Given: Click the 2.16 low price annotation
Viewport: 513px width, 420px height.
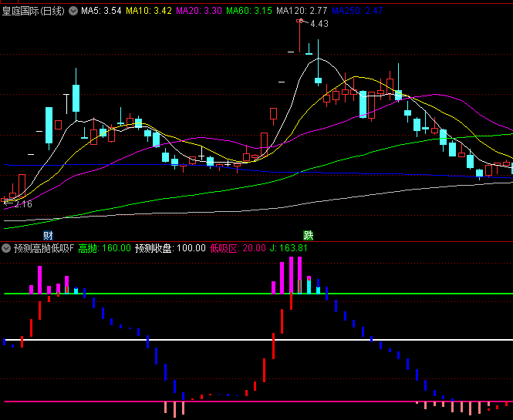Looking at the screenshot, I should click(22, 204).
